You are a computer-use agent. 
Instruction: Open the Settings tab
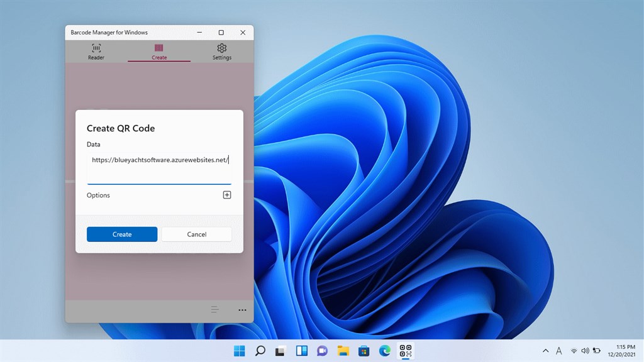pos(221,52)
